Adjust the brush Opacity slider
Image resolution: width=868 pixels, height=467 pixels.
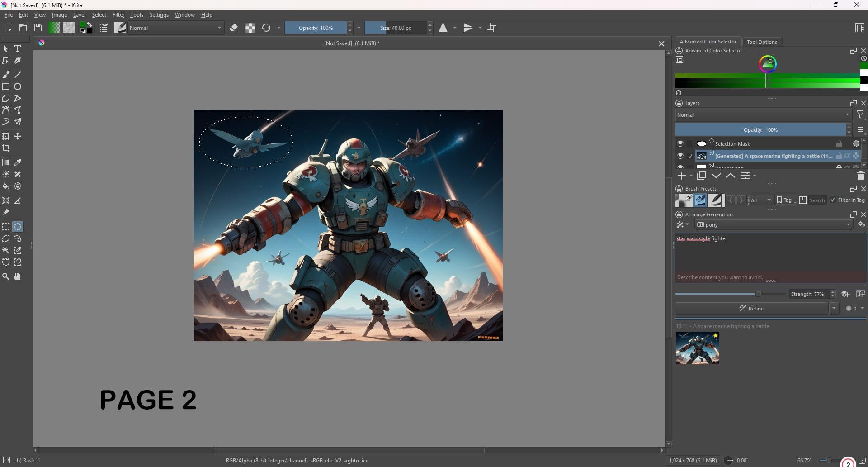[x=316, y=28]
